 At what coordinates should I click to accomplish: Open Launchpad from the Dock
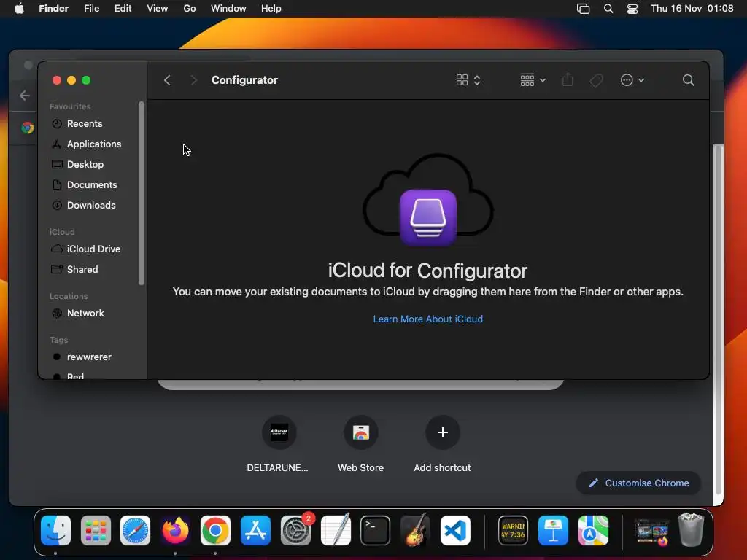(x=96, y=531)
